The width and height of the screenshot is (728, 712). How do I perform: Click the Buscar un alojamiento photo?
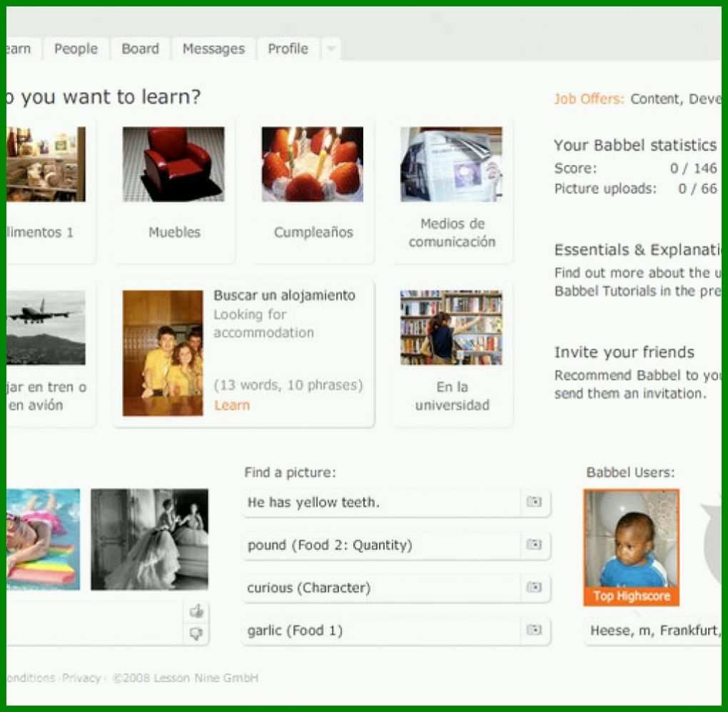pos(163,353)
